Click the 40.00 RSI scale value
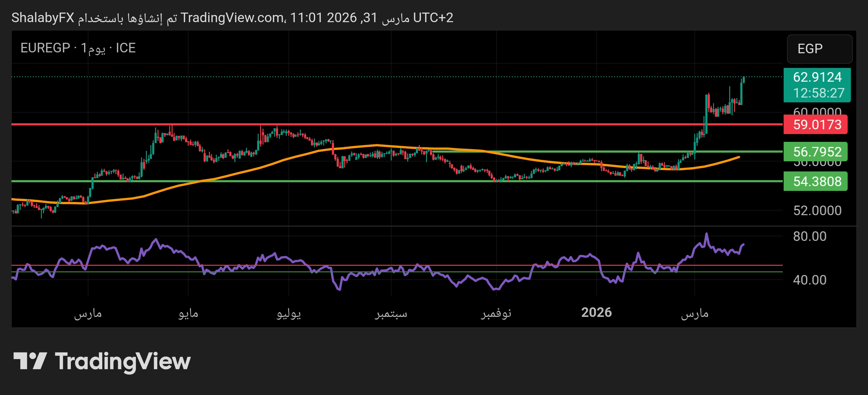Image resolution: width=868 pixels, height=395 pixels. click(809, 280)
